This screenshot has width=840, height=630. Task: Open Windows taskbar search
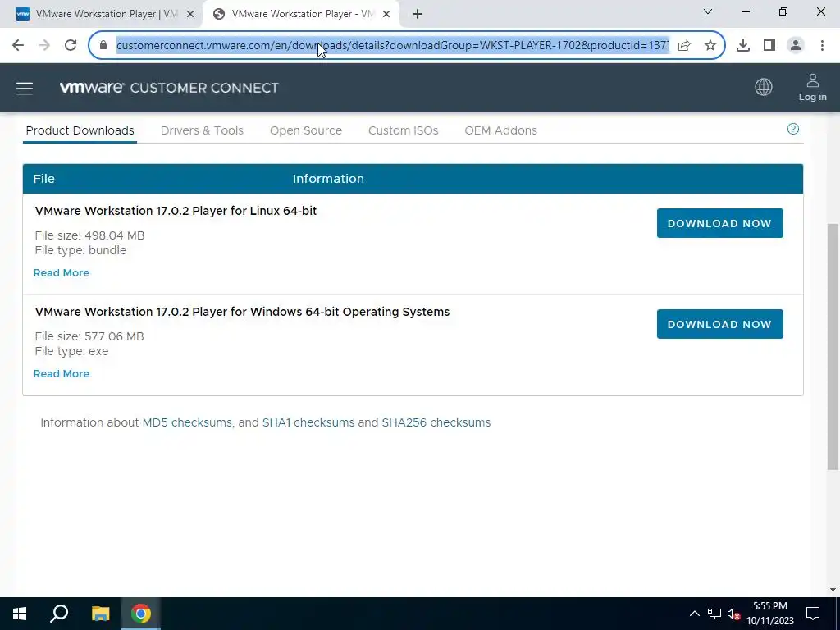59,614
